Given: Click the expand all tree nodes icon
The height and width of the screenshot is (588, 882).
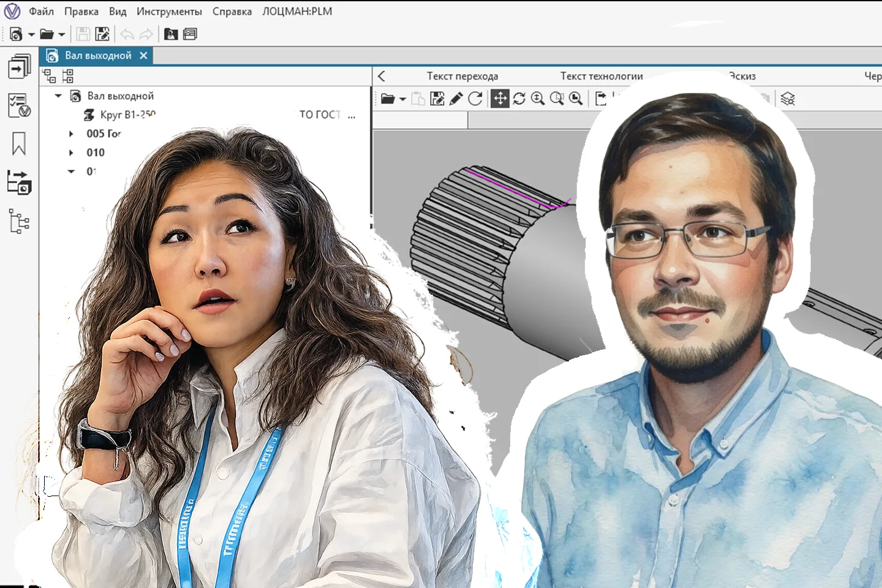Looking at the screenshot, I should [x=67, y=76].
